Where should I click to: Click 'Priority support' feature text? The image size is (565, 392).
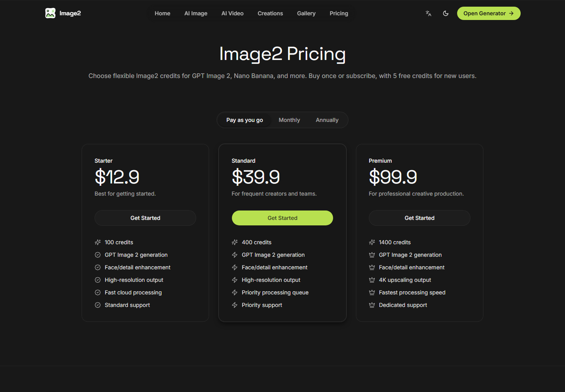(262, 305)
